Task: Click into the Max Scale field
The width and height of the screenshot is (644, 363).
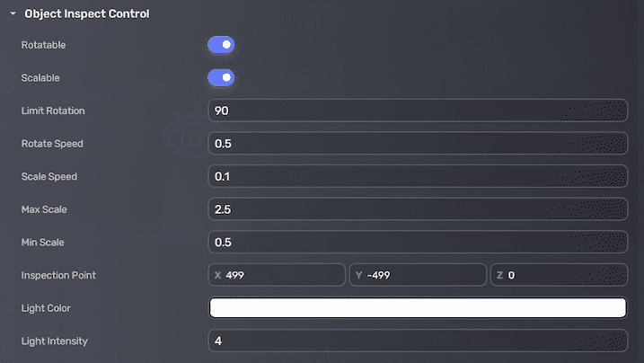Action: 417,209
